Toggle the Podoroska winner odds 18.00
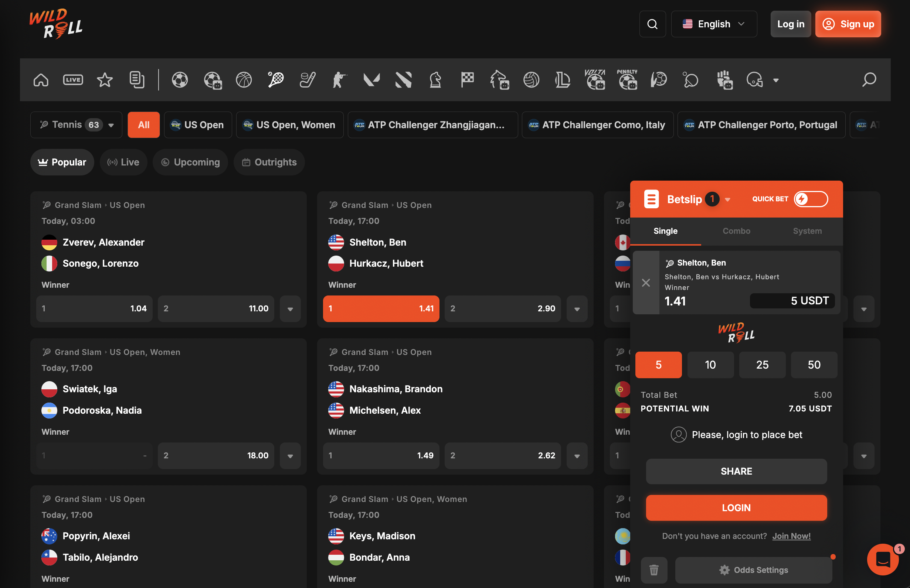910x588 pixels. pos(216,455)
